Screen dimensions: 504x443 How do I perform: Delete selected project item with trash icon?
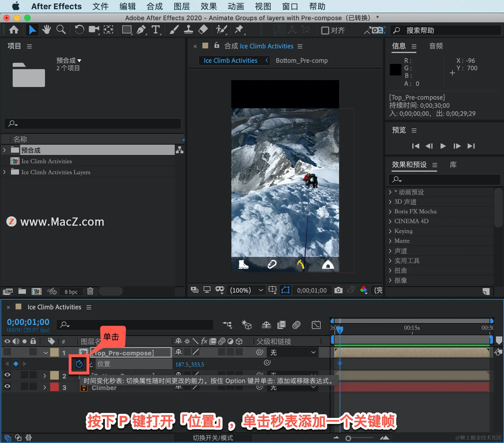point(90,291)
